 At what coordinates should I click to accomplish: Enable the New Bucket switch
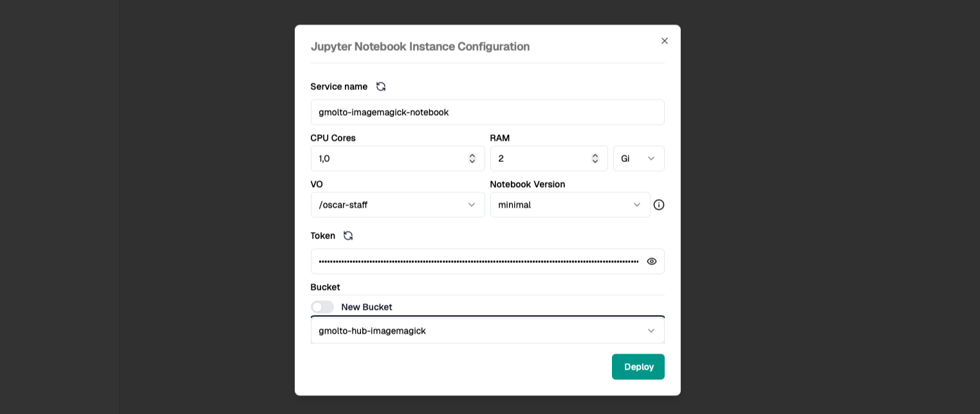tap(322, 307)
